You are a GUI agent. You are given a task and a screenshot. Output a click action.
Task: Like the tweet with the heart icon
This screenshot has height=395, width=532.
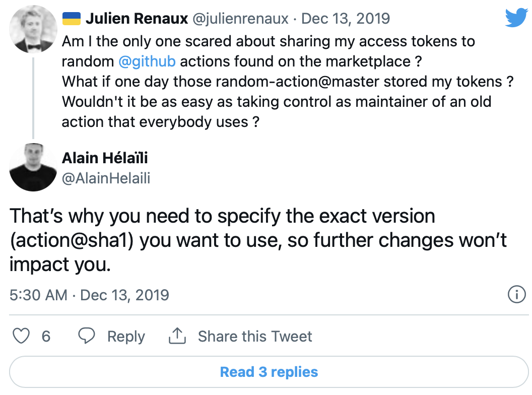coord(21,336)
